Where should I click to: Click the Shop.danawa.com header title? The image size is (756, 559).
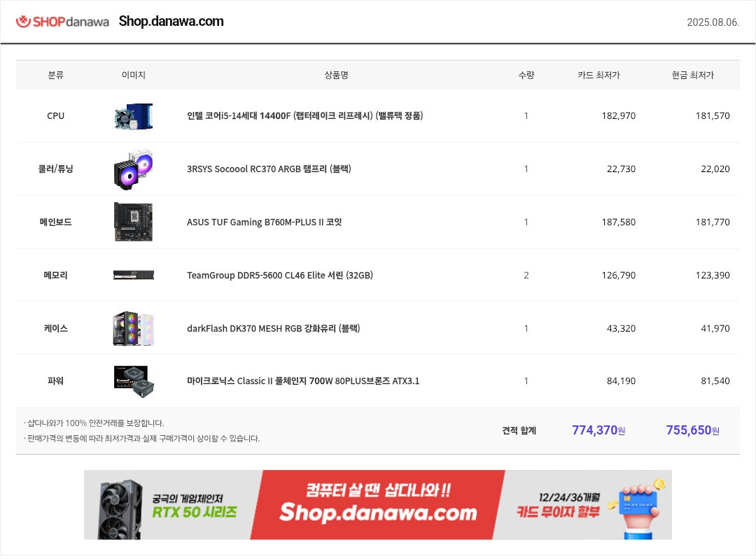click(171, 21)
